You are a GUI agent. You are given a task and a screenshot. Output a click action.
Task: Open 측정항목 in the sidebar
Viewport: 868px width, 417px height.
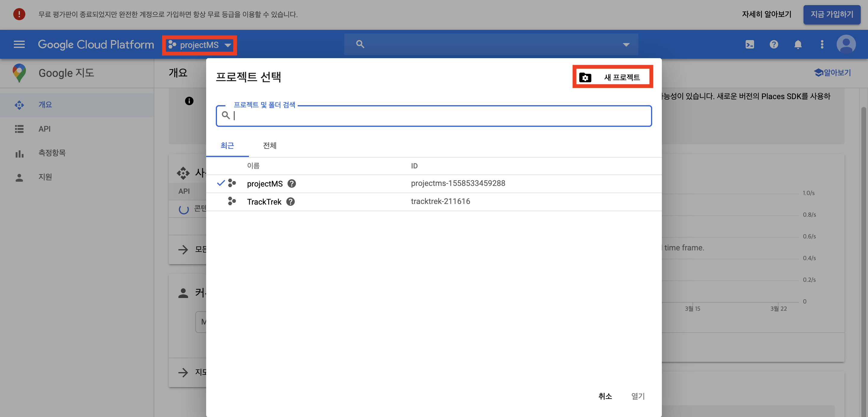[x=52, y=153]
